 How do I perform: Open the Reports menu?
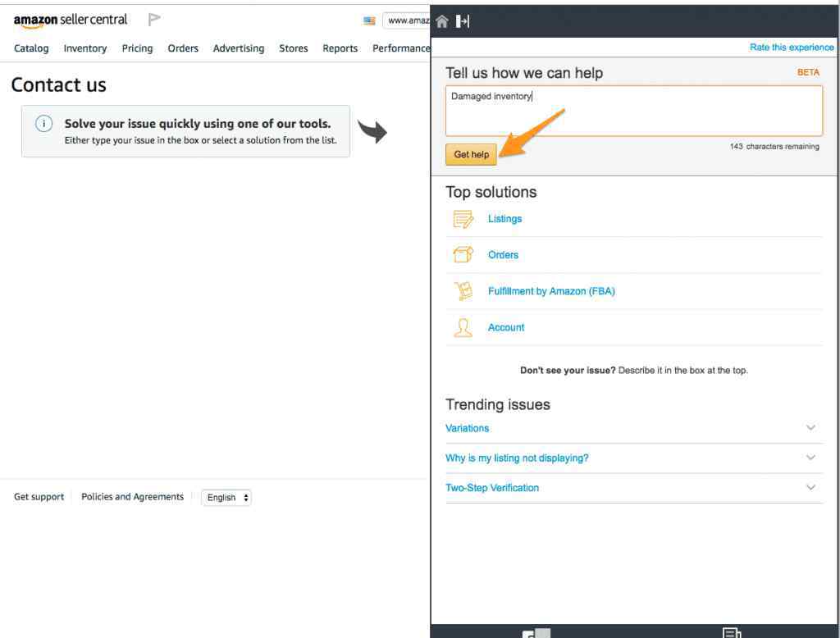(340, 48)
